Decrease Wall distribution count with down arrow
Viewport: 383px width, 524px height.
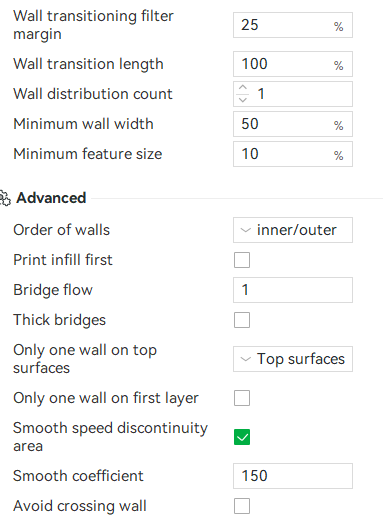point(243,100)
